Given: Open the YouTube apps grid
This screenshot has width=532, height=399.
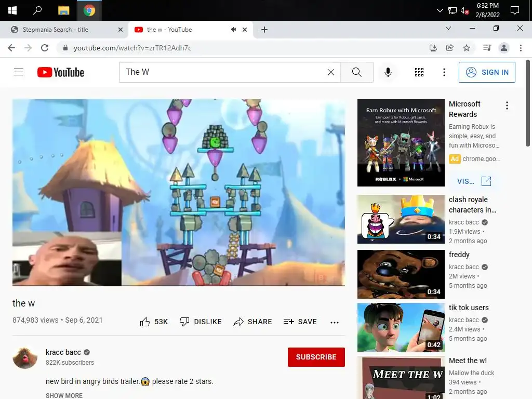Looking at the screenshot, I should tap(419, 72).
